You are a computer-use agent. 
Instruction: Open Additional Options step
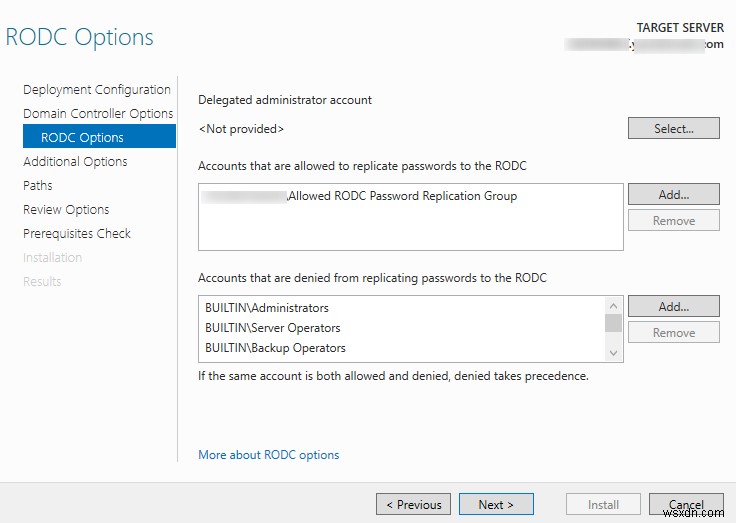click(x=75, y=162)
